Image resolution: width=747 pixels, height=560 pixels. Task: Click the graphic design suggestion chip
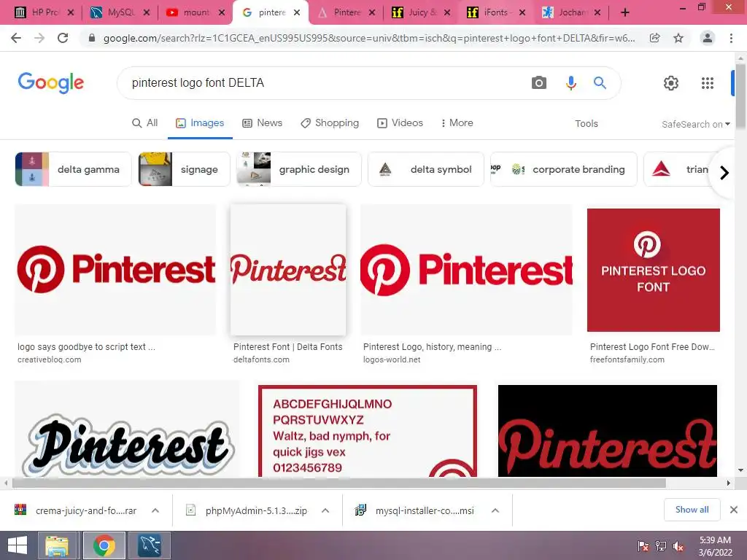pyautogui.click(x=298, y=169)
